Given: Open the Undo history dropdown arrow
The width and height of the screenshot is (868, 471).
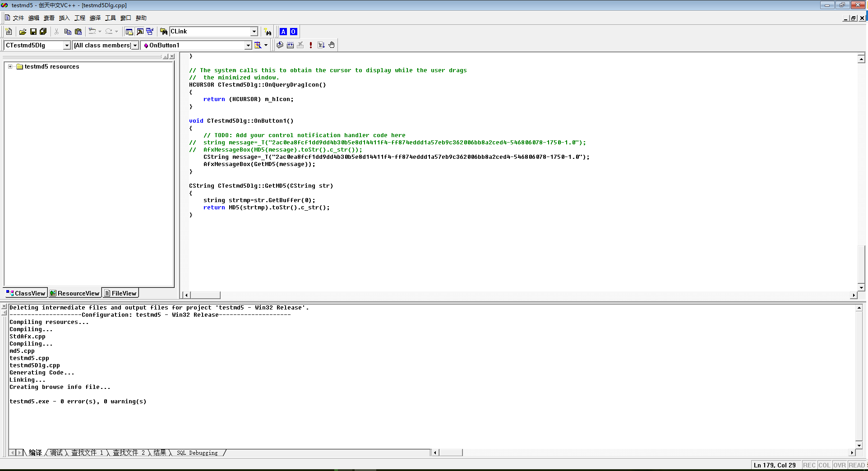Looking at the screenshot, I should [x=100, y=32].
